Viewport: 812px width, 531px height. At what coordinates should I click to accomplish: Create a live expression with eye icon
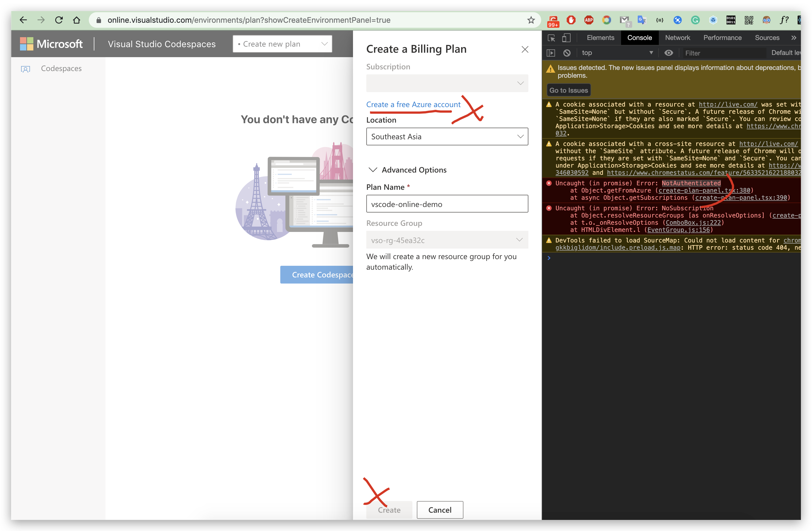668,53
